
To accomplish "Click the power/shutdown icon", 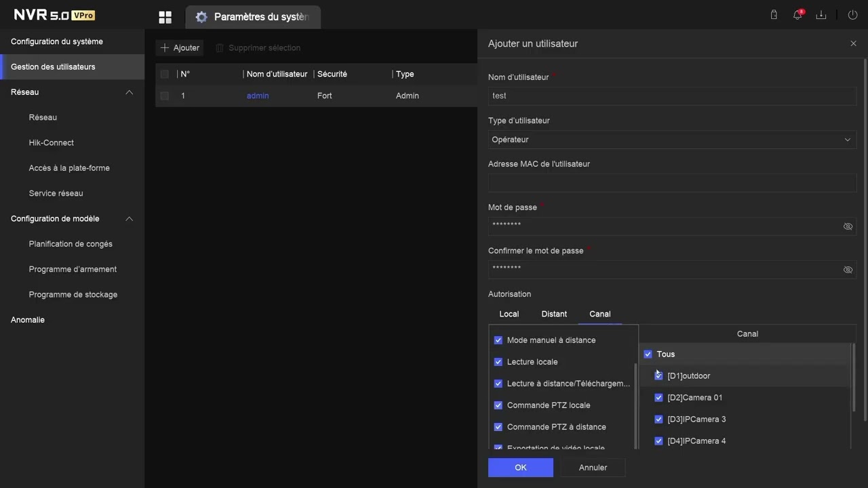I will coord(853,15).
